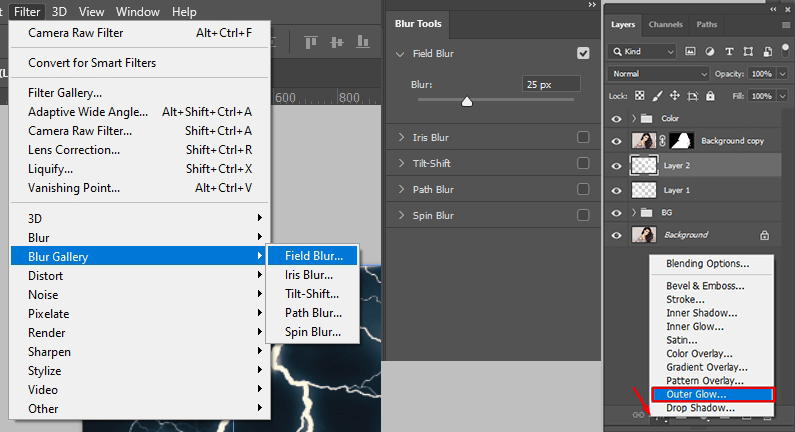Viewport: 795px width, 432px height.
Task: Uncheck the Field Blur checkbox
Action: coord(583,53)
